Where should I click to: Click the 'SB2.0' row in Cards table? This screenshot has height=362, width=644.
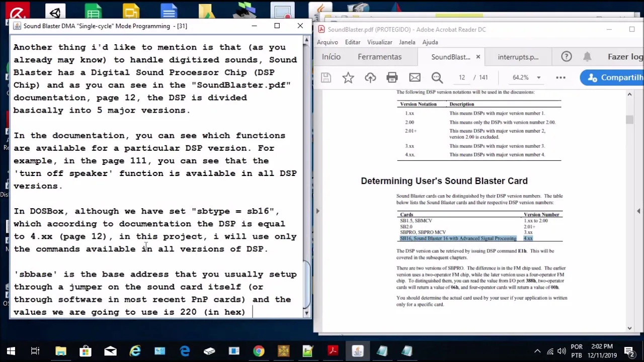tap(479, 227)
